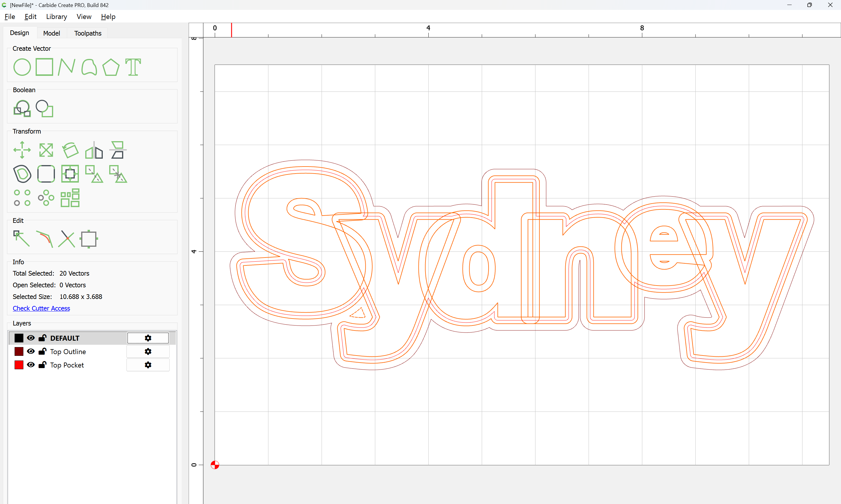Viewport: 841px width, 504px height.
Task: Select the Trim Vectors tool
Action: (x=67, y=239)
